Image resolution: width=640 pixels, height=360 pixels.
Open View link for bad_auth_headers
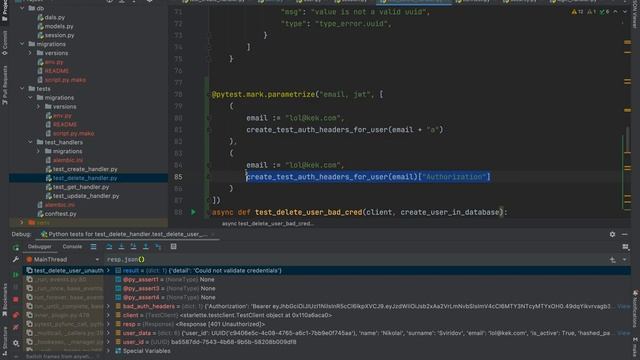[x=624, y=306]
